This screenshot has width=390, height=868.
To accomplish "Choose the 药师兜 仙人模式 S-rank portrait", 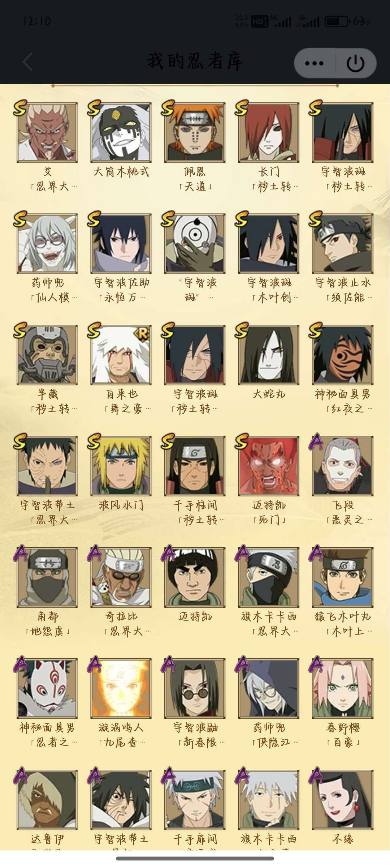I will 47,243.
